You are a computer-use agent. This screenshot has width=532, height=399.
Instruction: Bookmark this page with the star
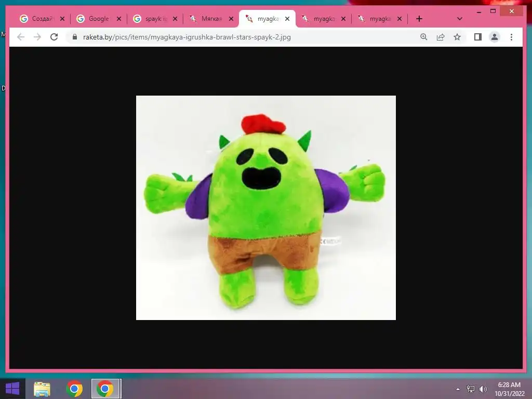(x=457, y=37)
